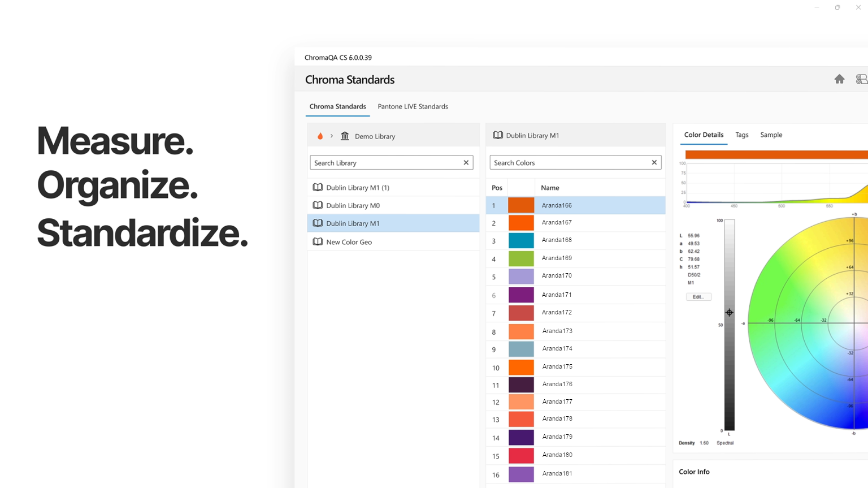868x488 pixels.
Task: Click the book icon next to Dublin Library M0
Action: (x=318, y=205)
